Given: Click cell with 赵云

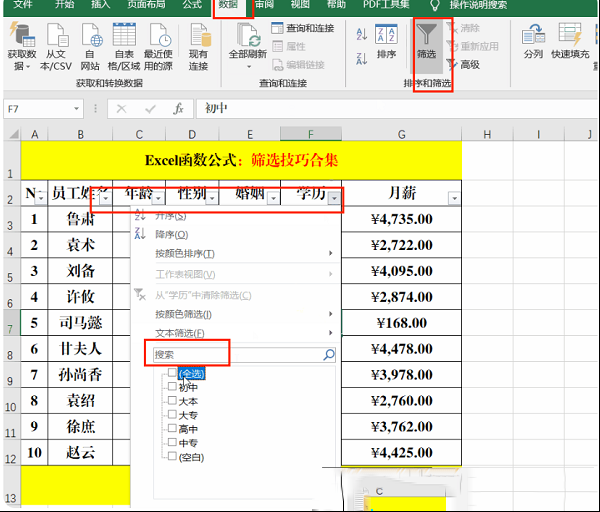Looking at the screenshot, I should click(x=80, y=452).
